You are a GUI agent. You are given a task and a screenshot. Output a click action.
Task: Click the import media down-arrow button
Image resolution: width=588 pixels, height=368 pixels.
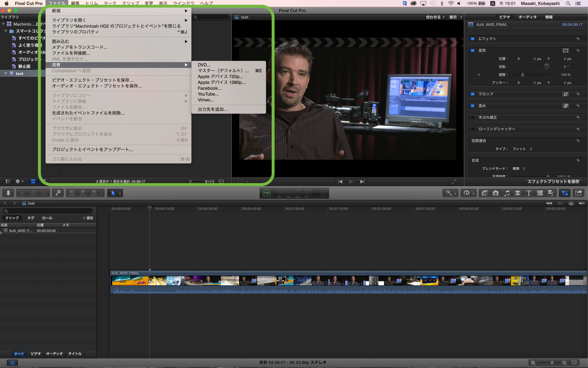point(8,193)
